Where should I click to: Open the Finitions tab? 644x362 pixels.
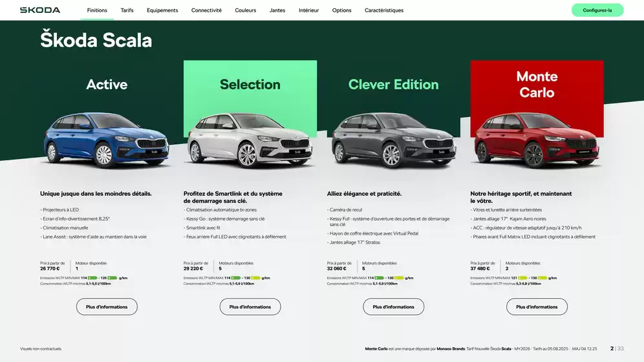tap(97, 10)
